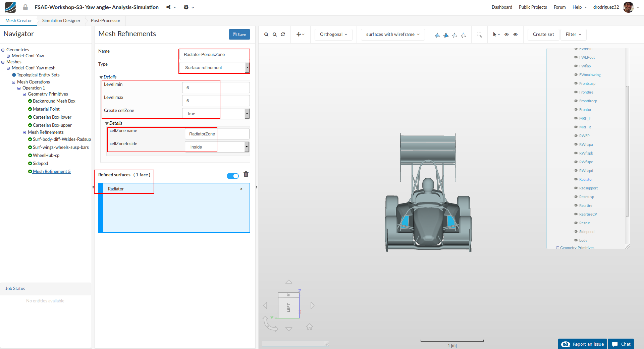Screen dimensions: 644x349
Task: Click the LEFT face of the orientation cube
Action: coord(288,307)
